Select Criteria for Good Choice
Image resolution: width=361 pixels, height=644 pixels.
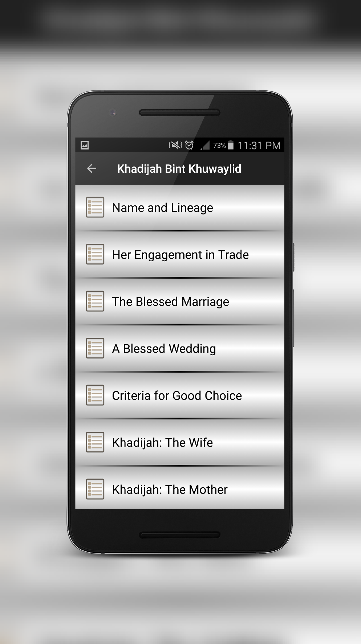coord(177,395)
